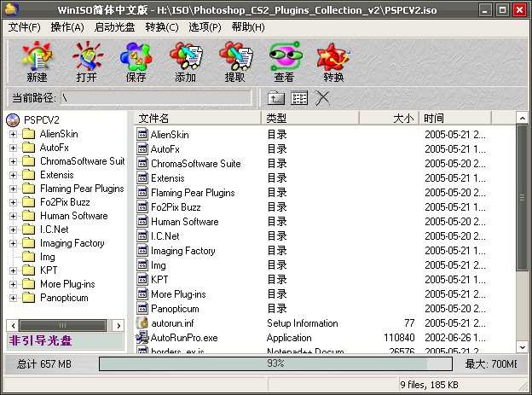Click the 提取 (Extract) toolbar icon
Viewport: 532px width, 395px height.
coord(234,62)
